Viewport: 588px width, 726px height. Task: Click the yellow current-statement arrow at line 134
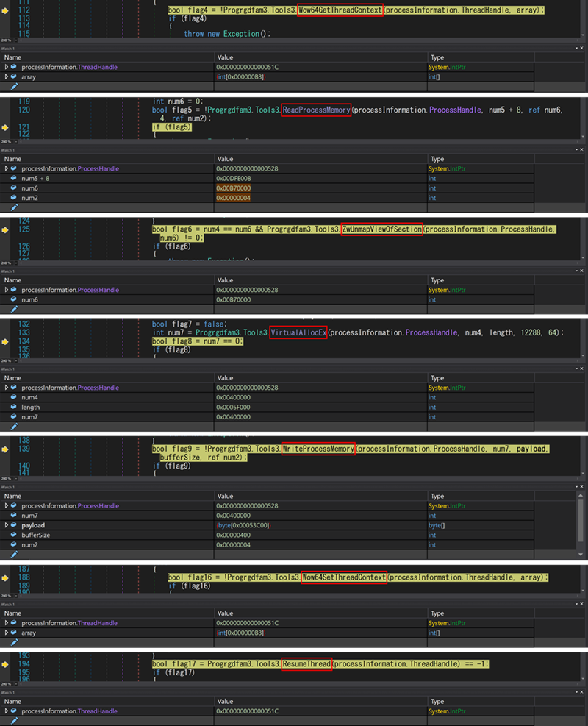(x=5, y=342)
